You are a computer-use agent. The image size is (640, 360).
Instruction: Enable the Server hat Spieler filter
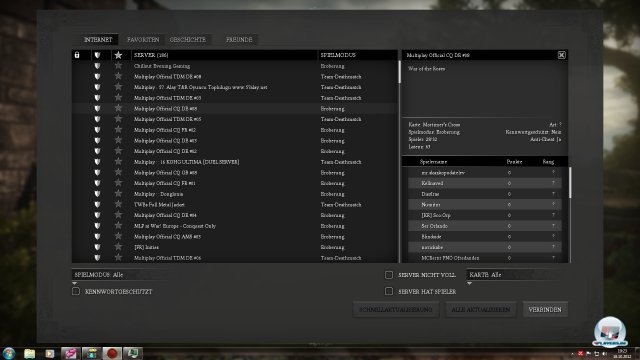tap(389, 291)
